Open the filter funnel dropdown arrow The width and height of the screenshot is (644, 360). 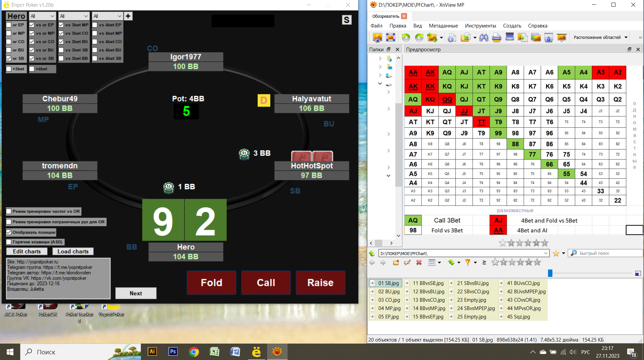475,262
